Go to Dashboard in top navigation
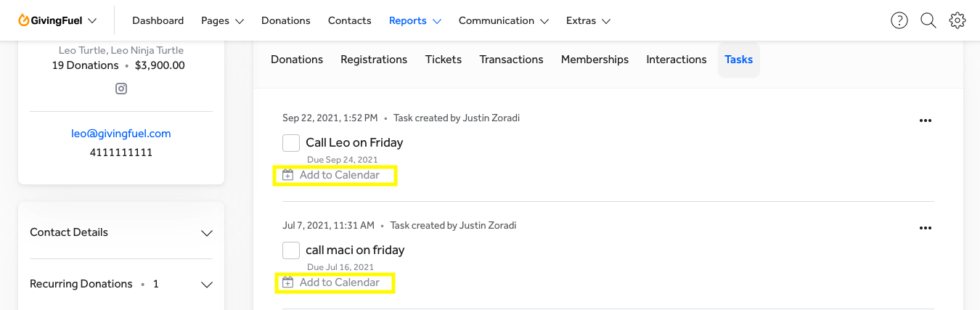Screen dimensions: 980x310 pos(158,20)
